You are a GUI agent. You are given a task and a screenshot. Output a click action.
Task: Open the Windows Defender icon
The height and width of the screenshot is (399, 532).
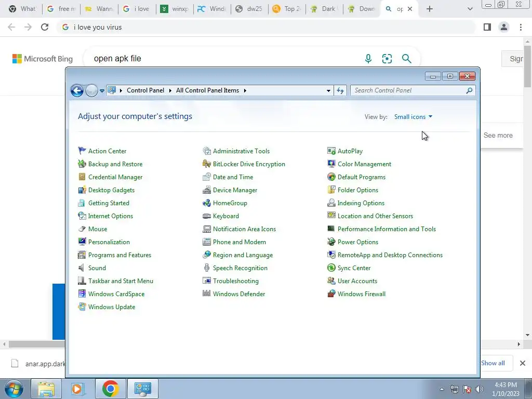pyautogui.click(x=207, y=294)
